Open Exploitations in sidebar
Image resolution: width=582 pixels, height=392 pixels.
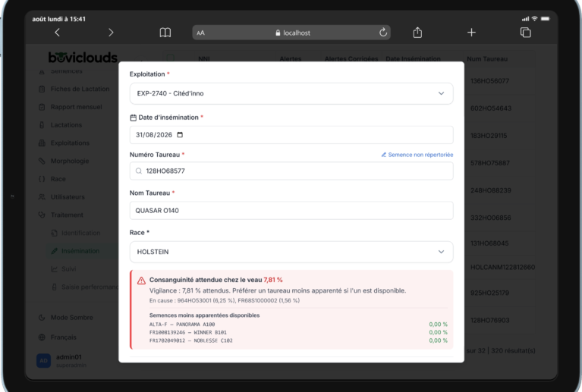(x=64, y=143)
